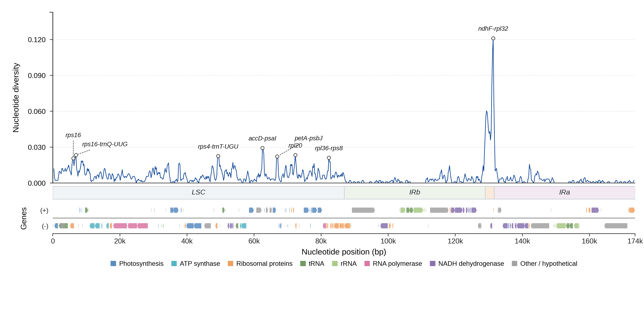Click the '(+)' strand label
The width and height of the screenshot is (644, 313).
44,211
